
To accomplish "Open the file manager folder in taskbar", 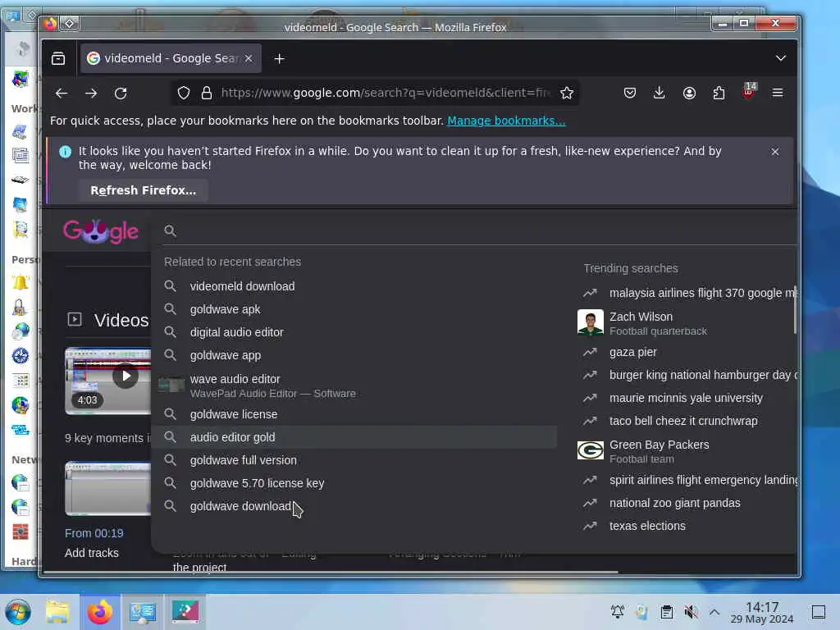I will [57, 612].
